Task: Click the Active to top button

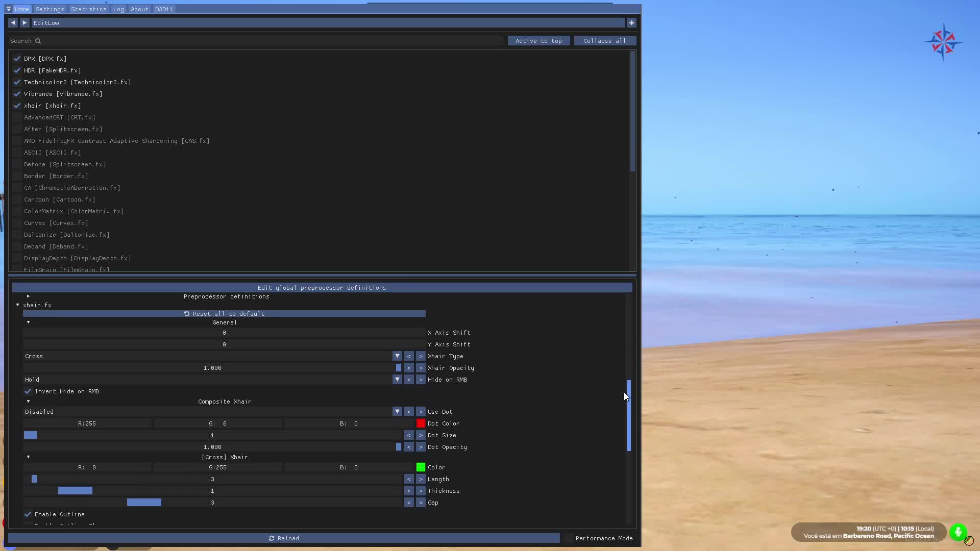Action: pyautogui.click(x=539, y=40)
